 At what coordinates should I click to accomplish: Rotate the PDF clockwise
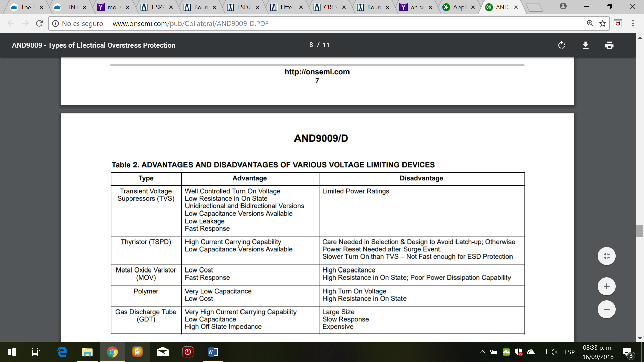pos(562,45)
